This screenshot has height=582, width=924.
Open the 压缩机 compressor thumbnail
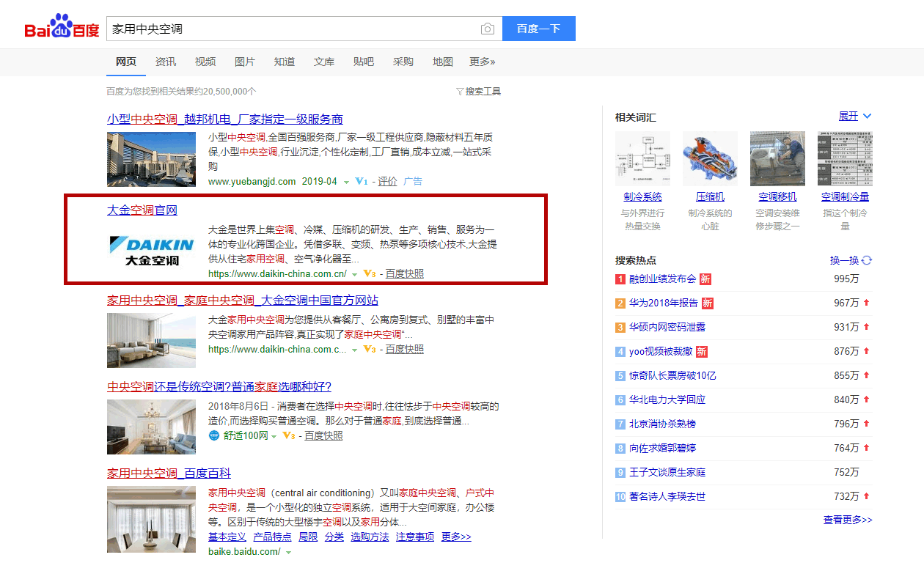[x=710, y=158]
